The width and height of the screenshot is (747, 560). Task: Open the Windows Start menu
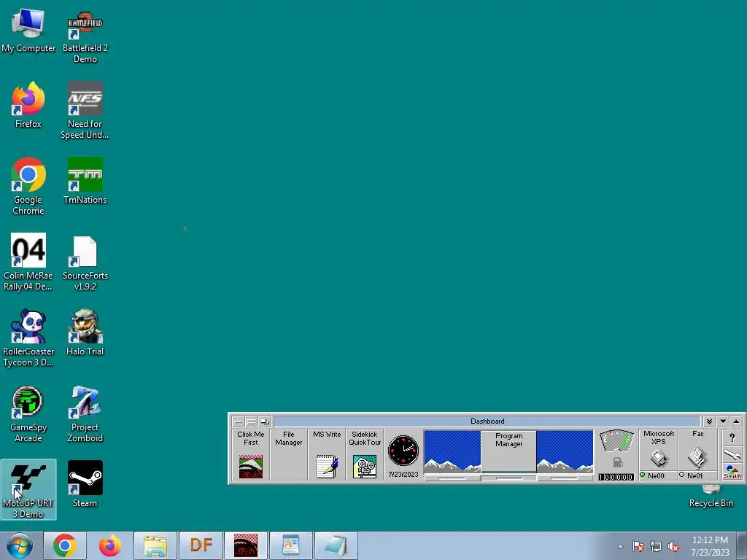[19, 545]
